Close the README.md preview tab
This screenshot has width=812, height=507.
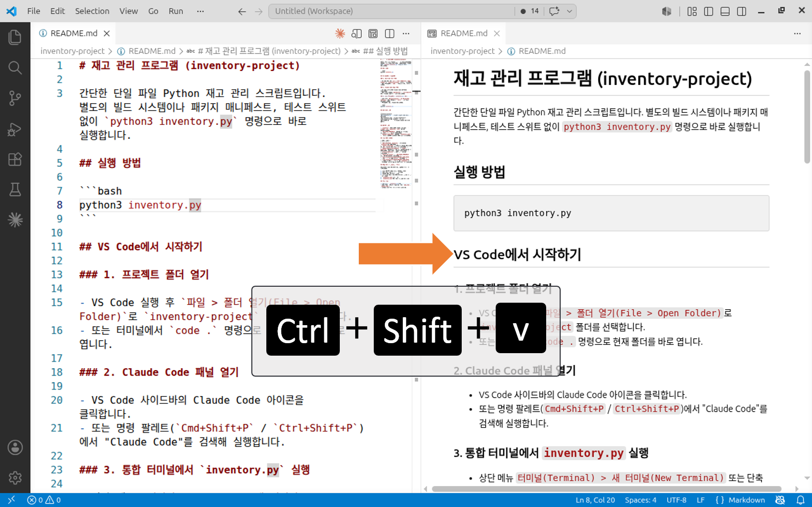(497, 33)
